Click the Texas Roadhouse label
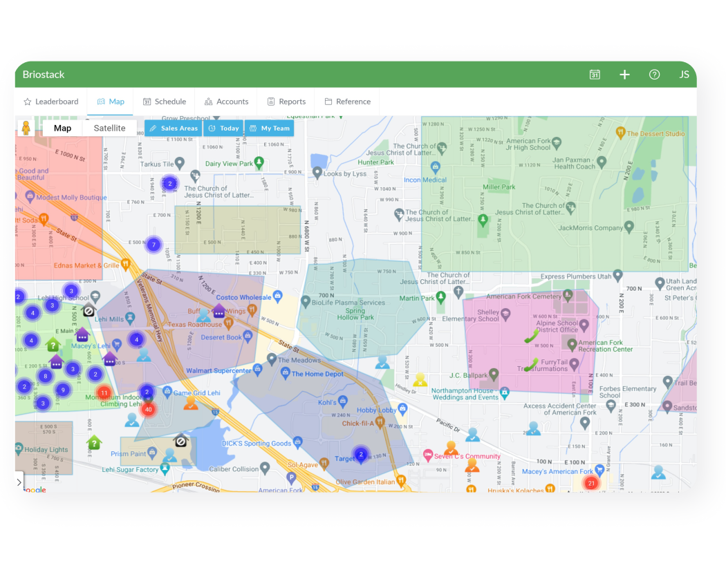The width and height of the screenshot is (726, 588). point(194,324)
